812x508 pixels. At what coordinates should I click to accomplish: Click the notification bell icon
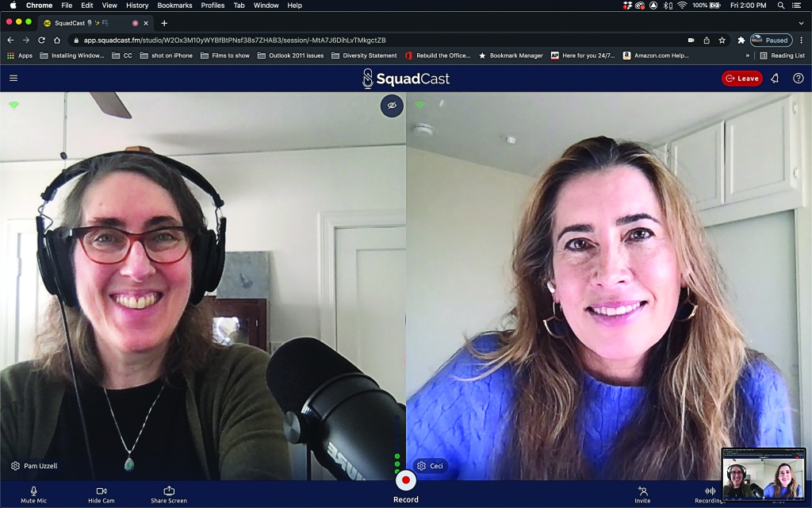point(775,78)
